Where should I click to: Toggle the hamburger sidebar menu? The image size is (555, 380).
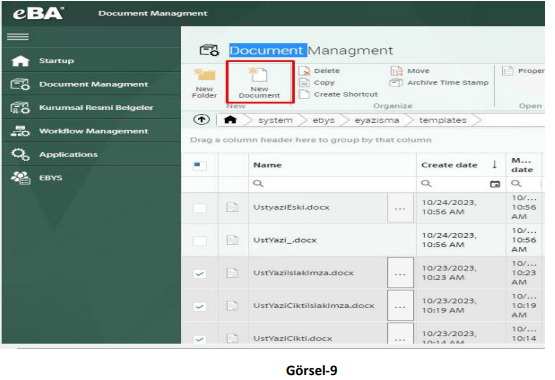click(18, 36)
